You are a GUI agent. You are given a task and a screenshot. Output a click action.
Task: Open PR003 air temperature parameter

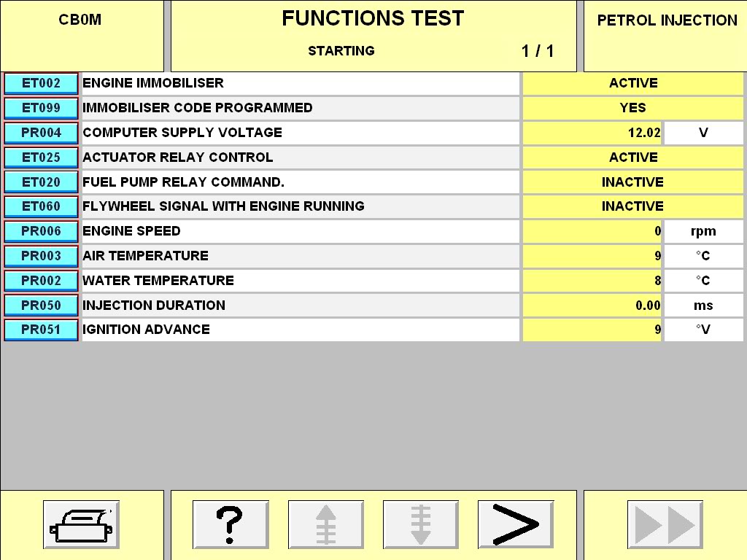click(x=41, y=256)
